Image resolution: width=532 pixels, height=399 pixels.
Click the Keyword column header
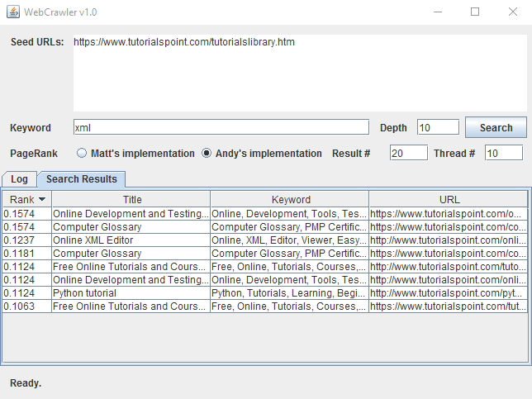tap(290, 199)
